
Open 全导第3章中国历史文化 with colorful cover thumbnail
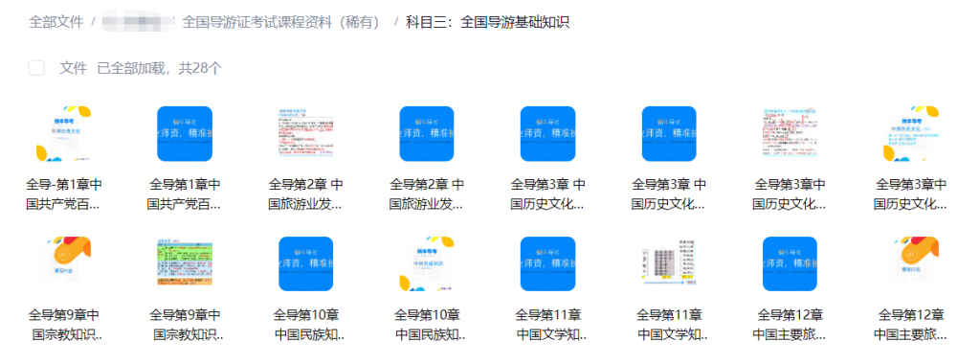click(911, 134)
